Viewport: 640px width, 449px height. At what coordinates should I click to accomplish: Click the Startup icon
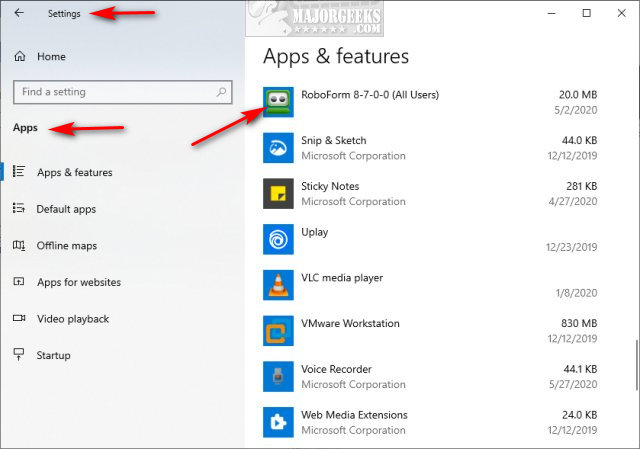coord(19,354)
